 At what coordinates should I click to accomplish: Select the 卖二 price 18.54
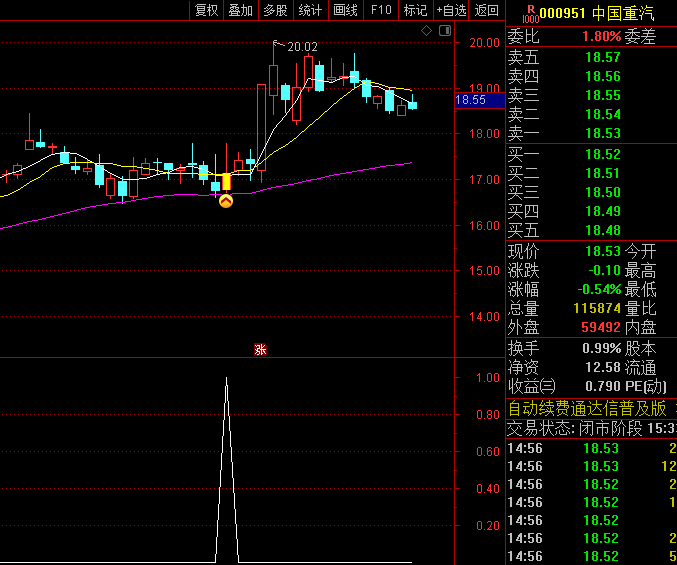[x=603, y=114]
